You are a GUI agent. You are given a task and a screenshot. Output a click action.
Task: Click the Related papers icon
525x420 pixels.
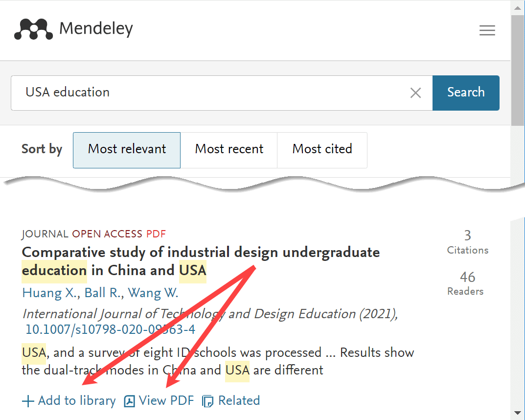tap(207, 400)
